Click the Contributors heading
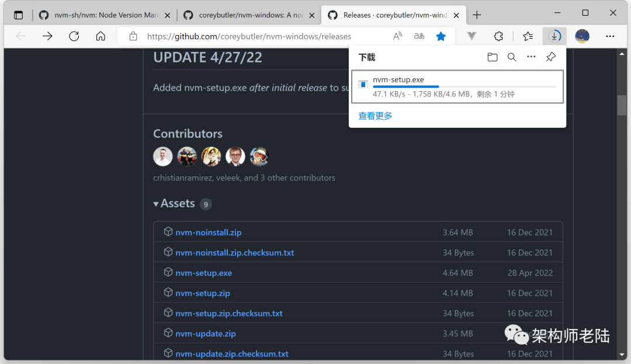This screenshot has height=364, width=631. (x=188, y=134)
